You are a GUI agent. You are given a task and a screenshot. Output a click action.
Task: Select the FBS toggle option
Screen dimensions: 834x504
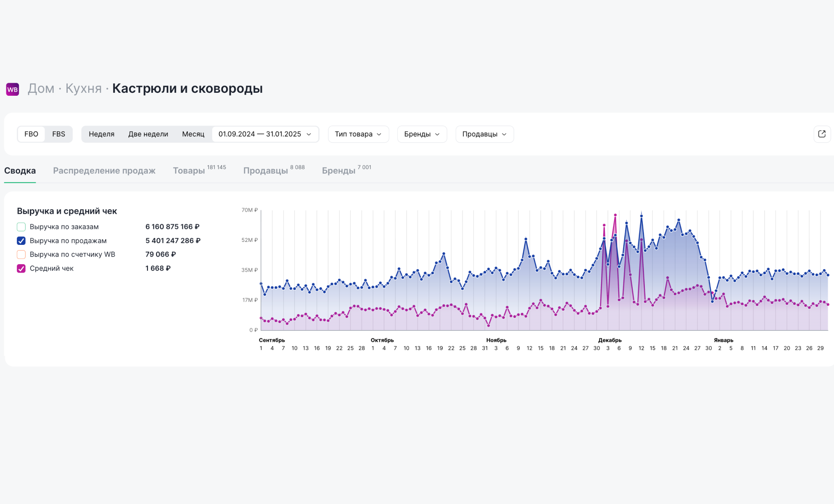click(58, 134)
